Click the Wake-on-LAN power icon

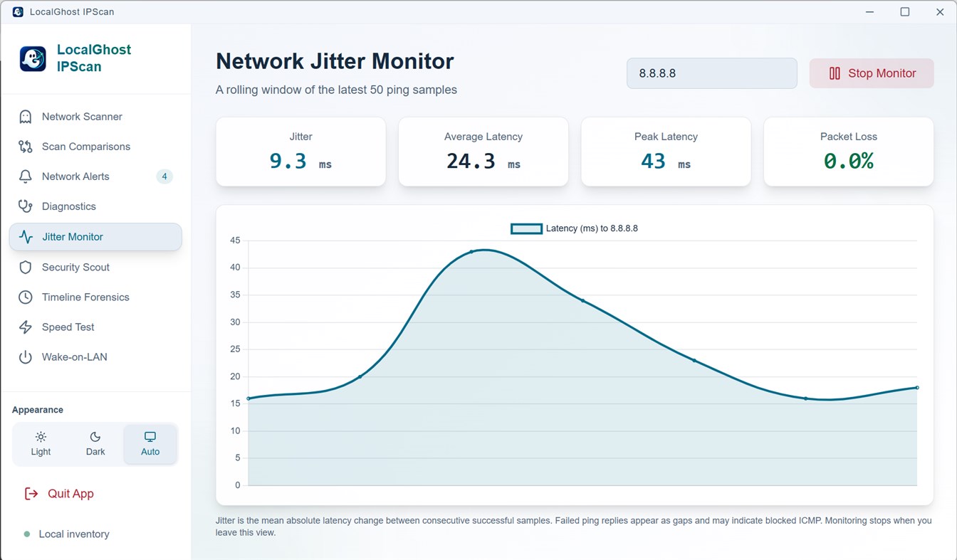point(26,357)
